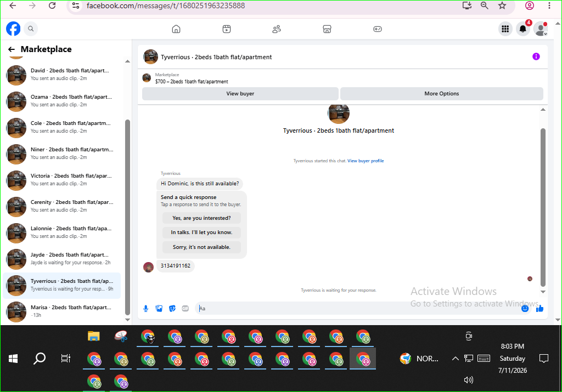This screenshot has width=562, height=392.
Task: Open the Cole conversation
Action: pyautogui.click(x=61, y=127)
